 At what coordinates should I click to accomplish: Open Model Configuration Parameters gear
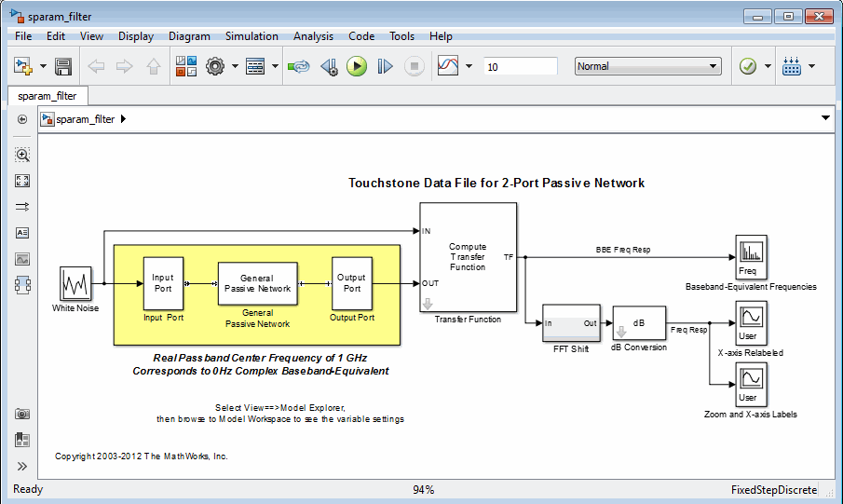pyautogui.click(x=215, y=66)
